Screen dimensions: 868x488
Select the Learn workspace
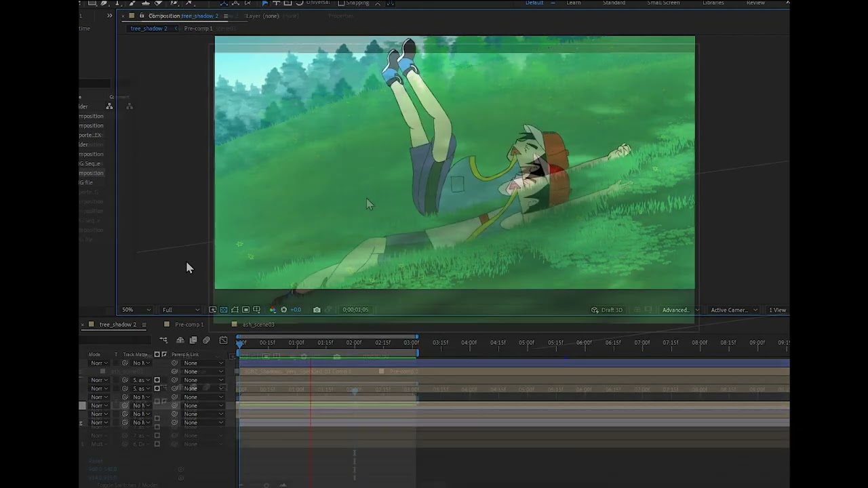tap(574, 3)
